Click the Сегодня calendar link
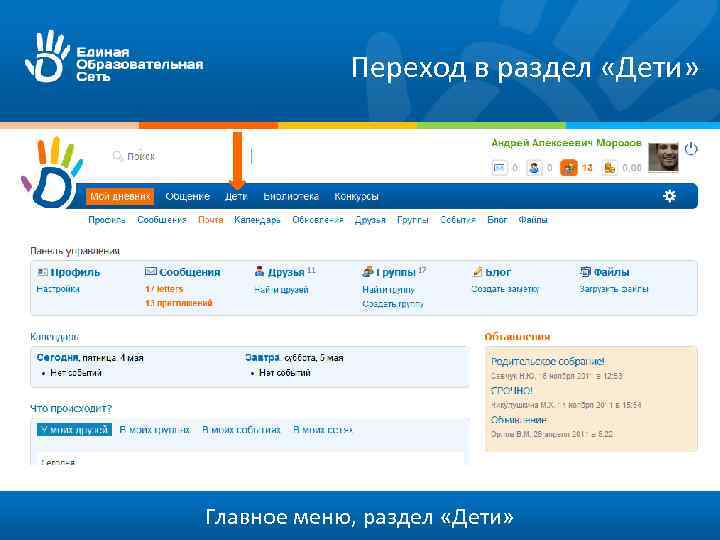 57,357
